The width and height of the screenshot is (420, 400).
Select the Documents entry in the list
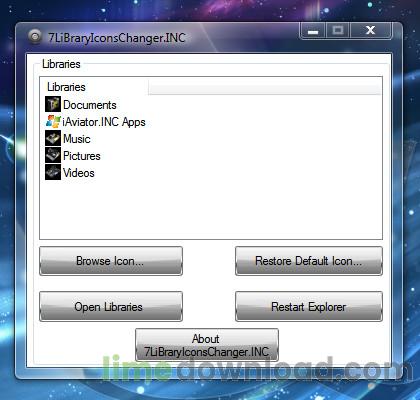click(x=90, y=105)
